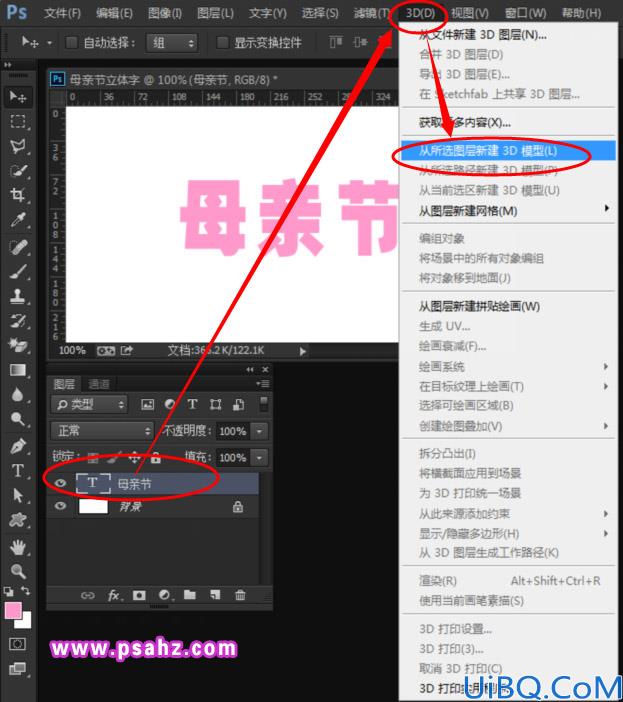Choose 获取更多内容(X)... menu entry
623x702 pixels.
click(508, 122)
